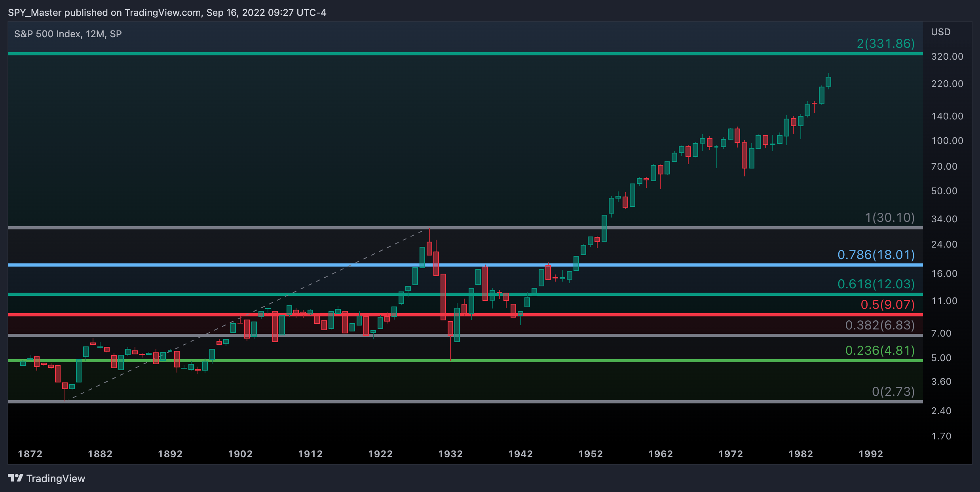
Task: Click the 50.00 price axis value
Action: pos(944,191)
